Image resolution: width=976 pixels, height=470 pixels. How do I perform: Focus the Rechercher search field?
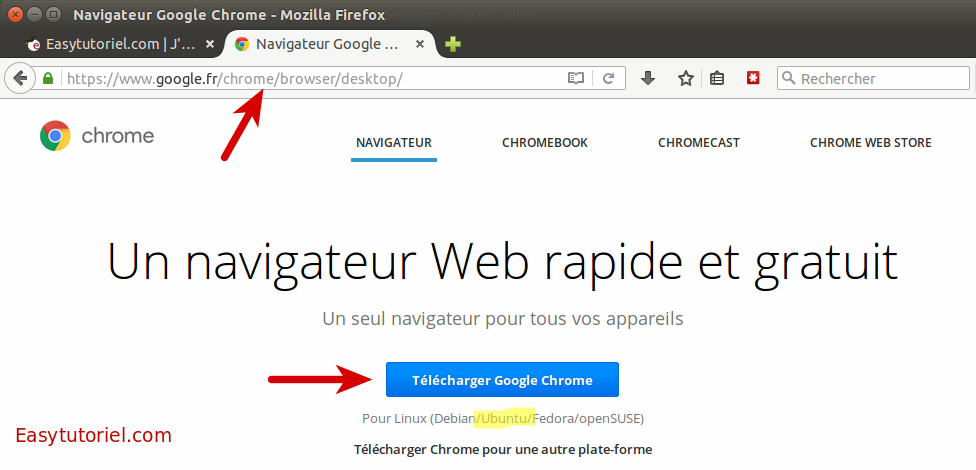tap(873, 78)
